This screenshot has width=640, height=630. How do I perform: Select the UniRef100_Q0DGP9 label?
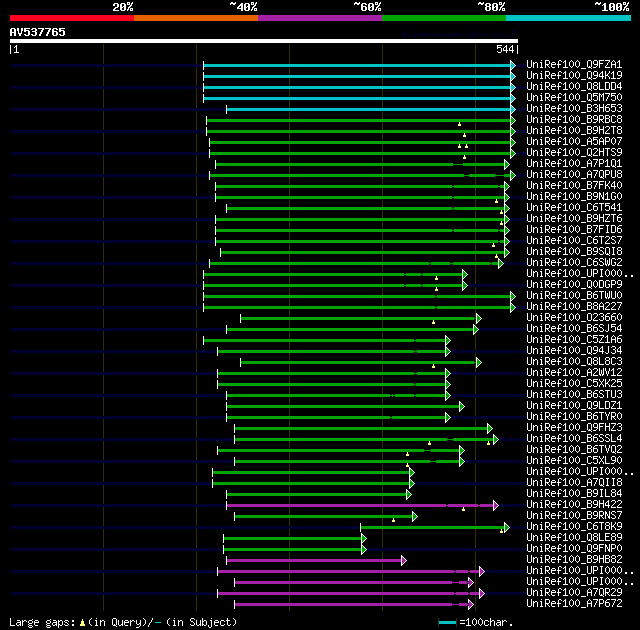coord(574,285)
